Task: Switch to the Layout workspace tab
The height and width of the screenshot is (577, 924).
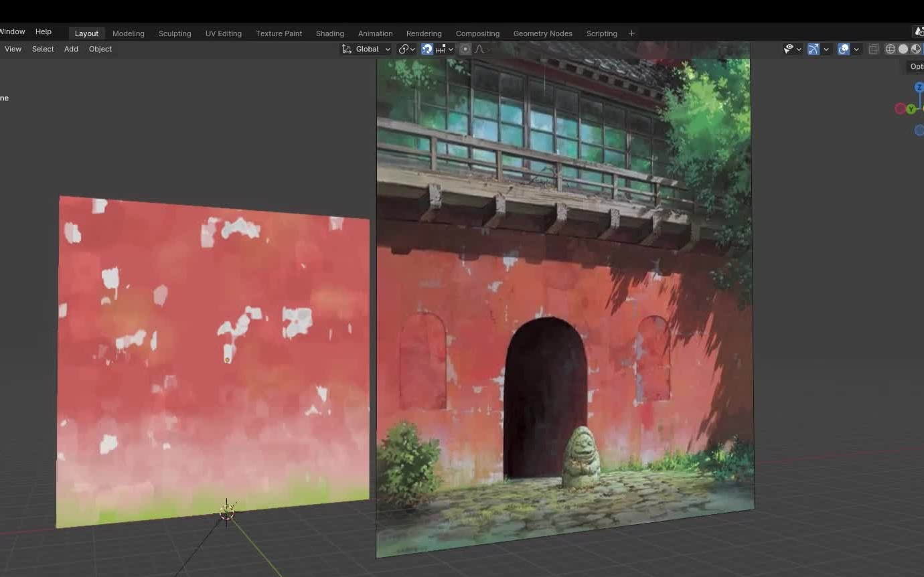Action: (86, 33)
